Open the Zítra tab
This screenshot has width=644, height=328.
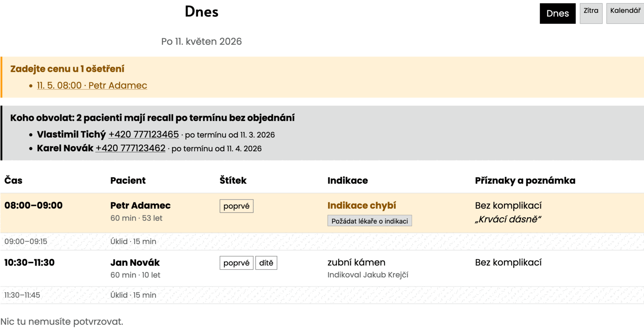point(591,13)
